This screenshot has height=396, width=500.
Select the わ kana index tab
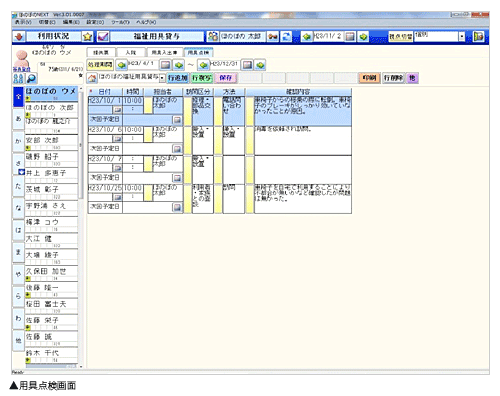(19, 318)
